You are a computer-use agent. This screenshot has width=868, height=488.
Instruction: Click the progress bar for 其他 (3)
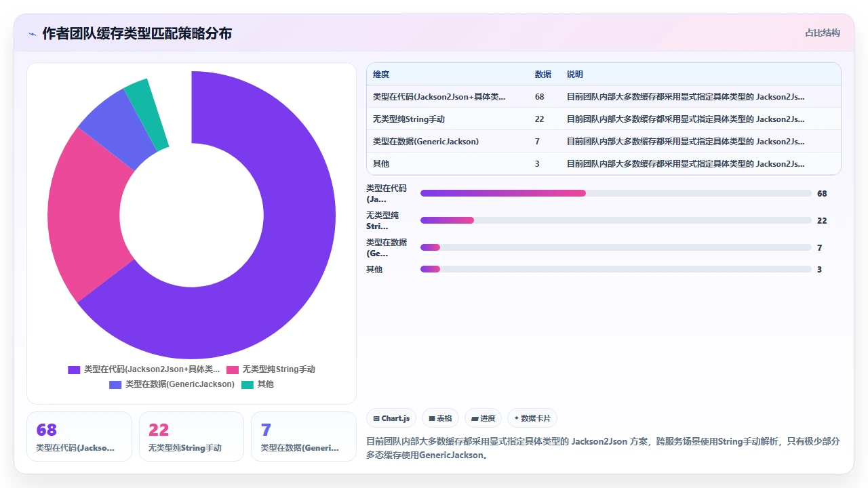tap(616, 269)
